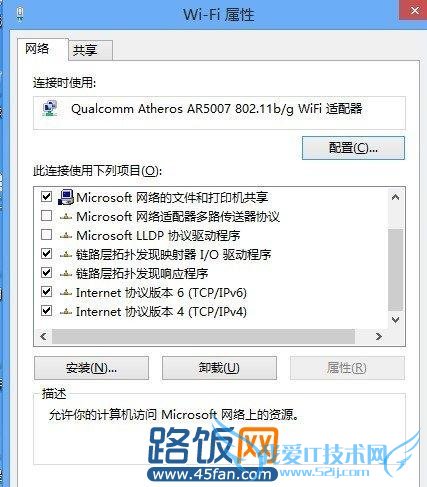Click the TCP/IPv6 protocol icon

(66, 293)
